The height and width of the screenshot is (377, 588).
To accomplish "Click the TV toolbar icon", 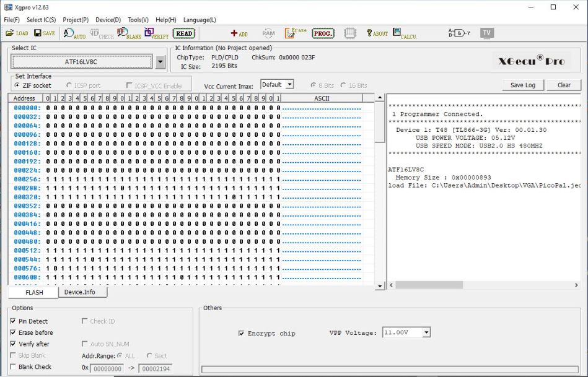I will [487, 33].
